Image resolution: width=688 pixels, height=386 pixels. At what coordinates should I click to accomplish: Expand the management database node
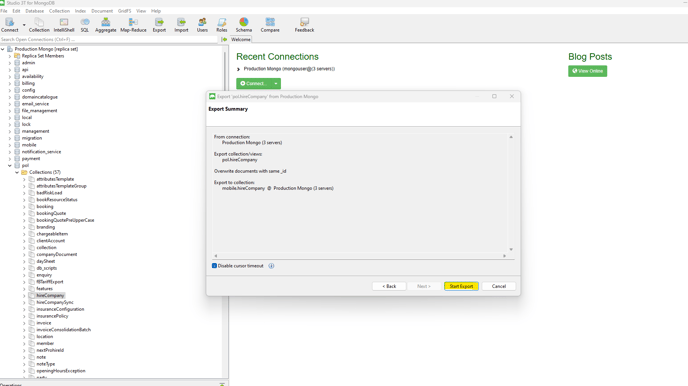click(x=10, y=132)
